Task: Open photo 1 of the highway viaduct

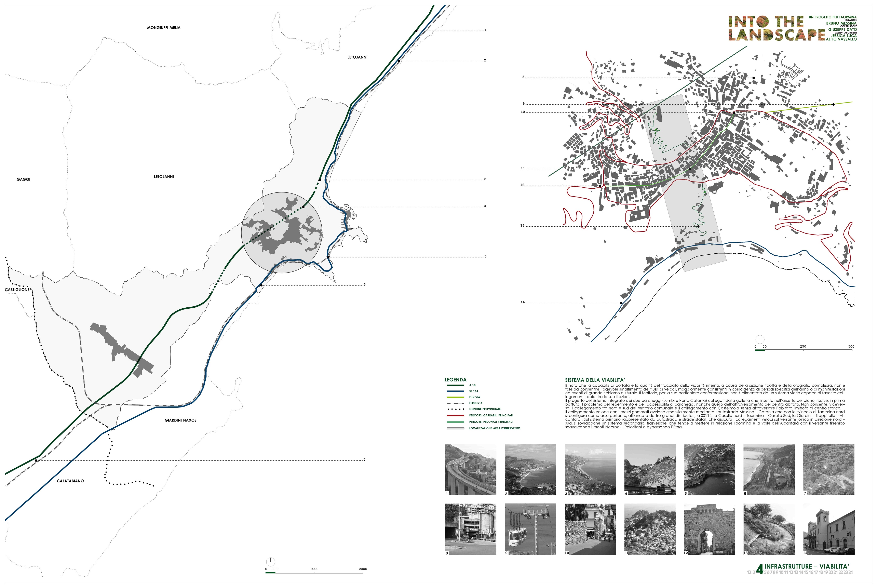Action: [x=470, y=469]
